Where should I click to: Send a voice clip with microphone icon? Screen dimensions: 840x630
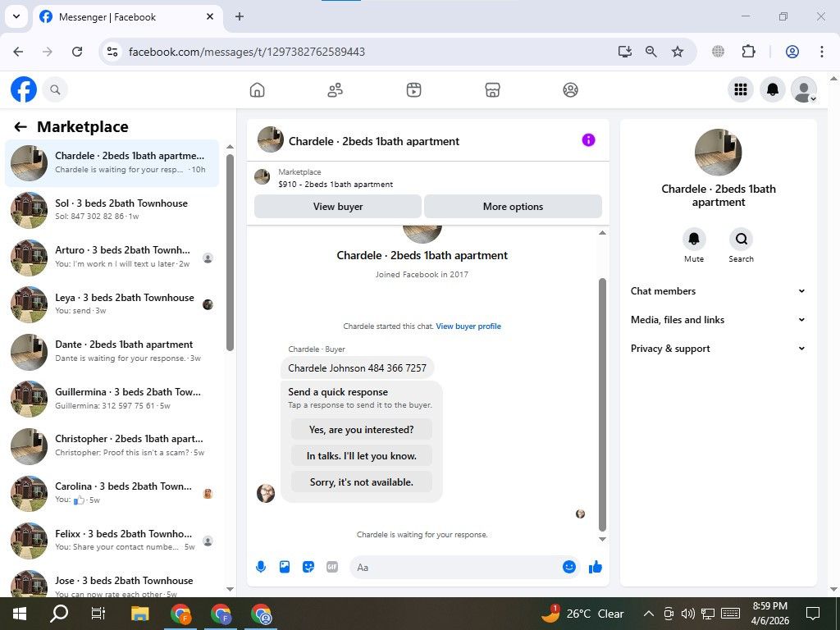pyautogui.click(x=261, y=567)
